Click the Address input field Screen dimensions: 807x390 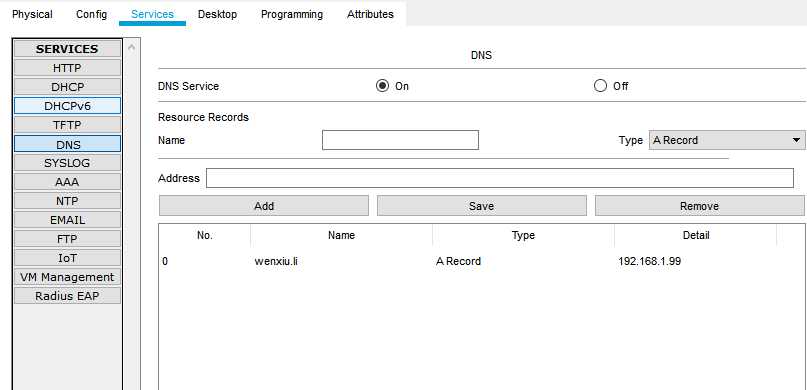pos(500,178)
